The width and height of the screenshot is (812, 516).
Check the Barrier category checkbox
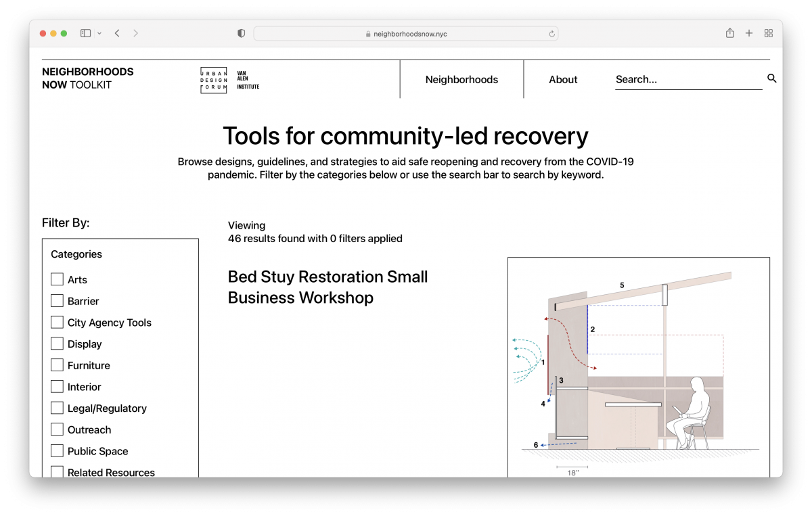[58, 301]
